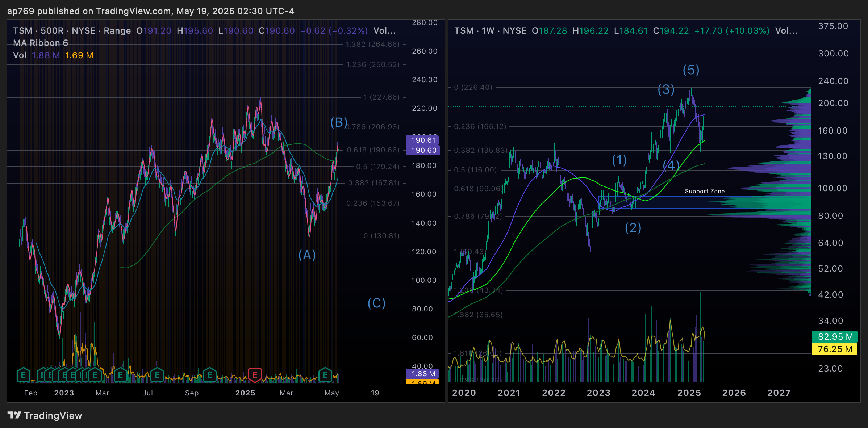Click the first earnings E marker above Feb
Screen dimensions: 868x428
pyautogui.click(x=23, y=375)
